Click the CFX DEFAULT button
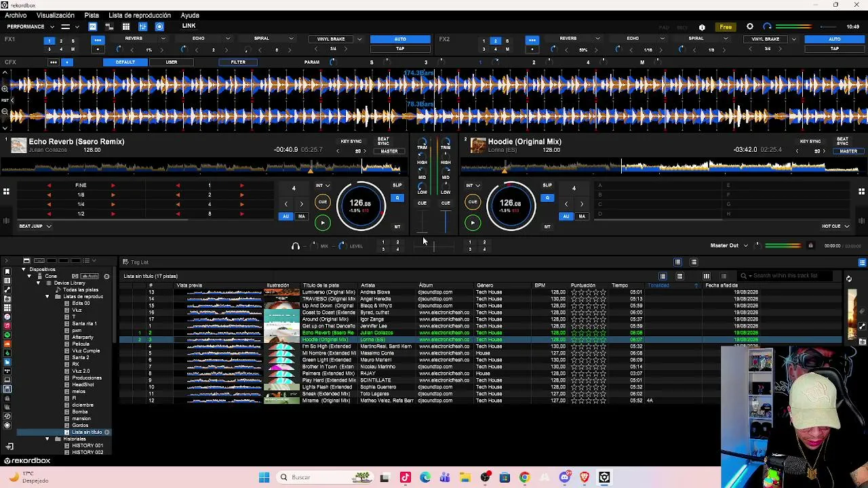Image resolution: width=868 pixels, height=488 pixels. point(125,62)
